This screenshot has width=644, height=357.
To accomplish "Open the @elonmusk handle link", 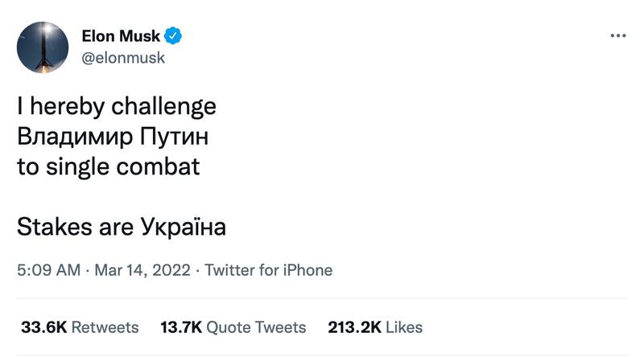I will click(123, 57).
